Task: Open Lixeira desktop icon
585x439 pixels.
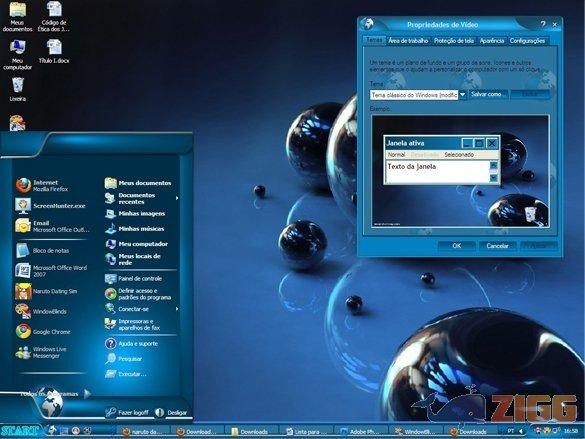Action: coord(18,90)
